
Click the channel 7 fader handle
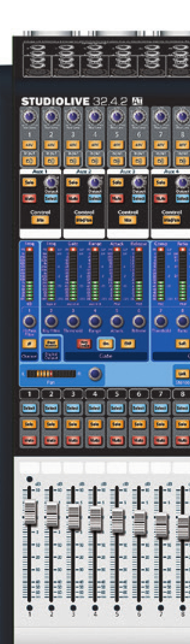(162, 526)
